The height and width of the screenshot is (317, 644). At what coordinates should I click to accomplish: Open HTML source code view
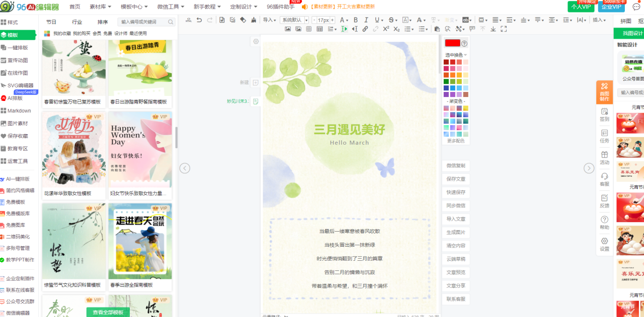point(189,20)
